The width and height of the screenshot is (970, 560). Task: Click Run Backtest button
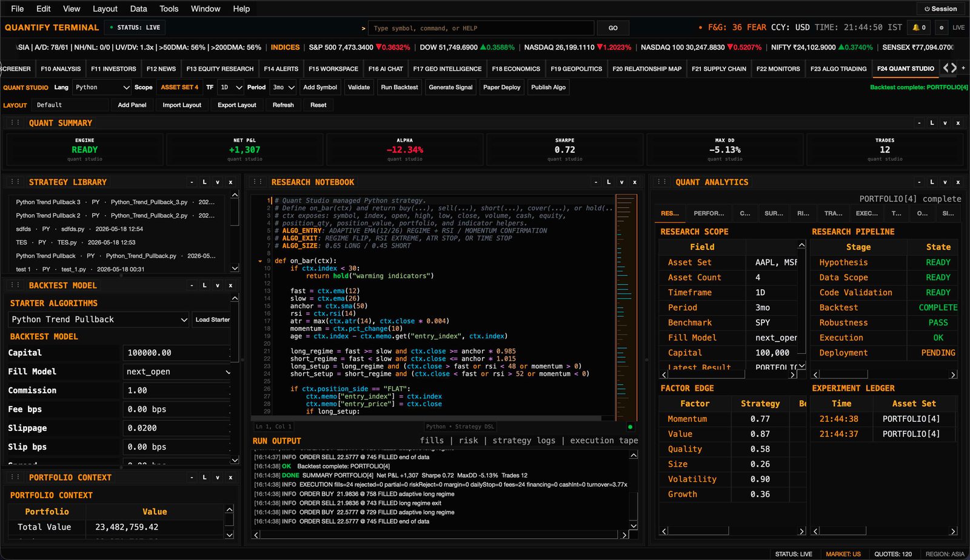pos(400,87)
